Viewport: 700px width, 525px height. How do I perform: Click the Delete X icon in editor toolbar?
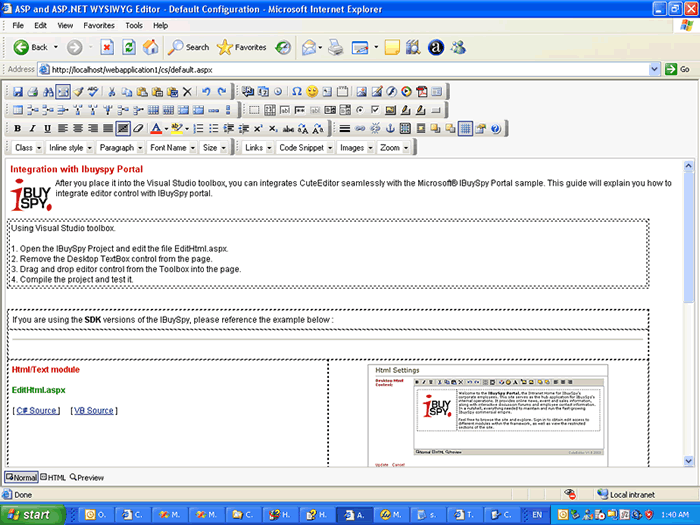pos(188,92)
